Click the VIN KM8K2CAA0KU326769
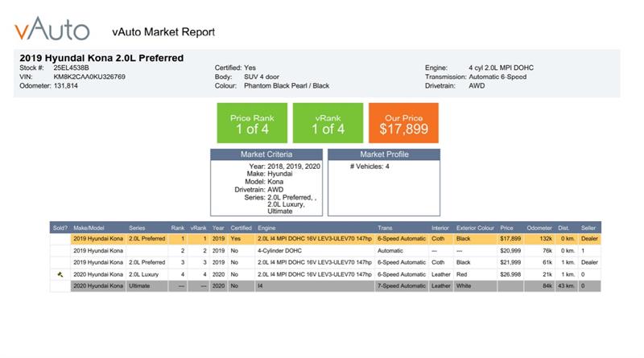The width and height of the screenshot is (644, 358). [x=89, y=76]
